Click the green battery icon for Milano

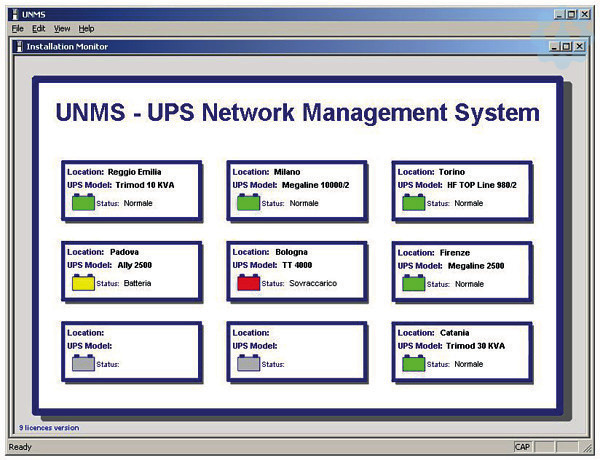(248, 203)
